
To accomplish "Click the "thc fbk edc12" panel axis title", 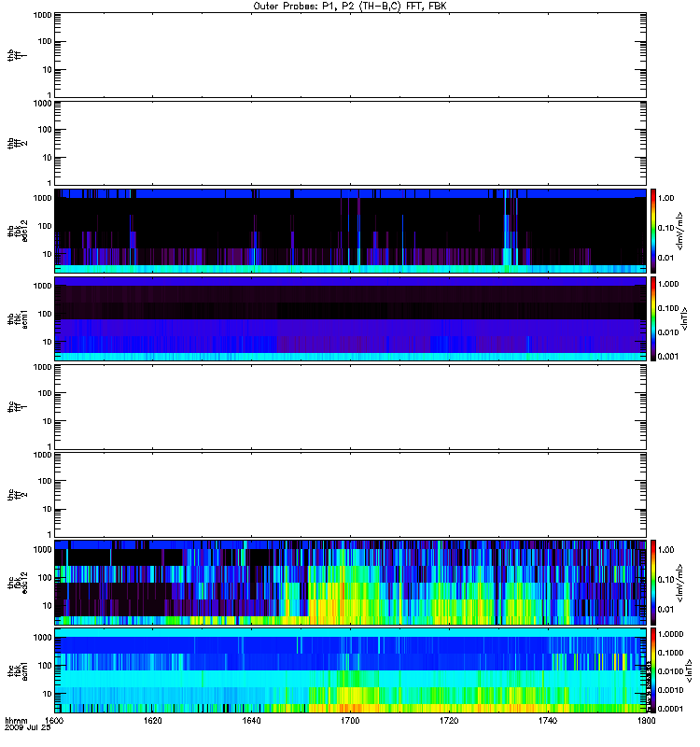I will (x=18, y=583).
